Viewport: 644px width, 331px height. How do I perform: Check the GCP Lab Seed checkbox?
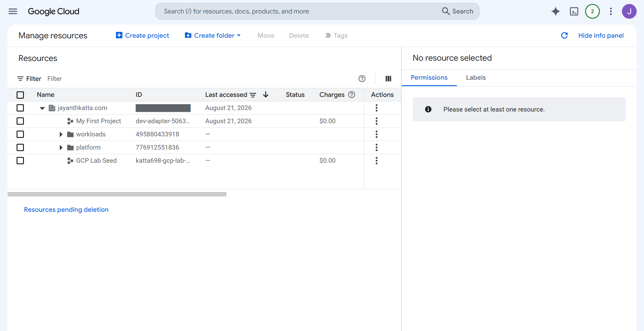point(20,161)
